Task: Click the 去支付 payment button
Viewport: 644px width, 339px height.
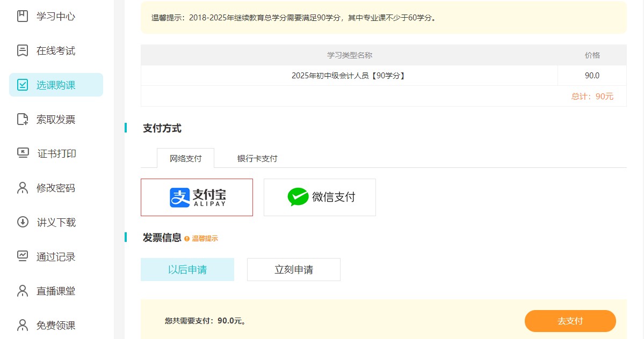Action: coord(570,321)
